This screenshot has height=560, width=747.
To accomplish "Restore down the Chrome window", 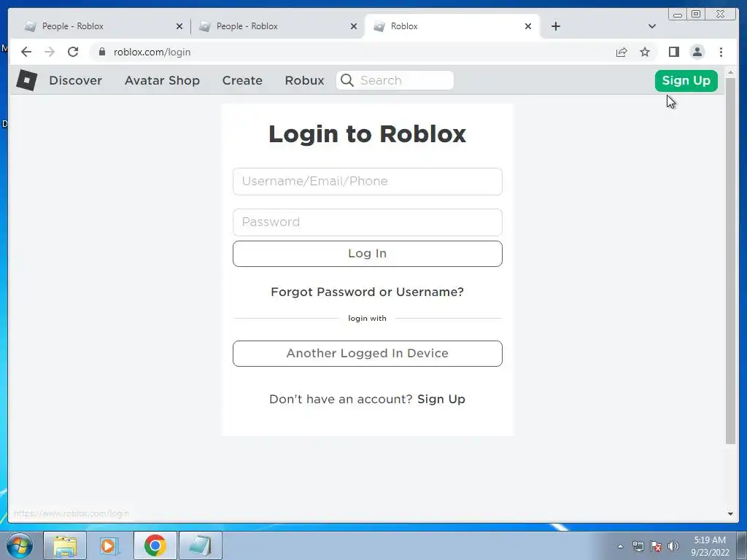I will tap(696, 15).
